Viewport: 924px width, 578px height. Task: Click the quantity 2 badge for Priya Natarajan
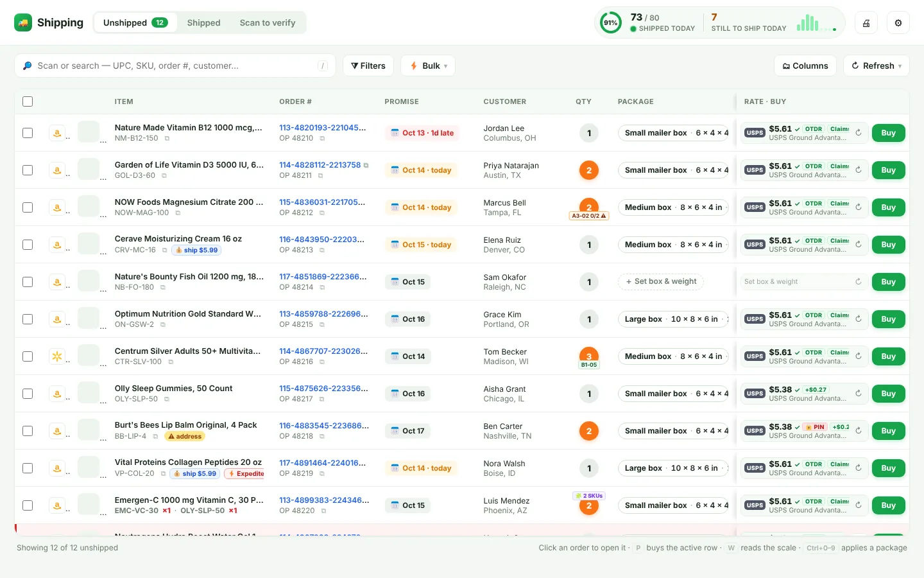click(589, 170)
